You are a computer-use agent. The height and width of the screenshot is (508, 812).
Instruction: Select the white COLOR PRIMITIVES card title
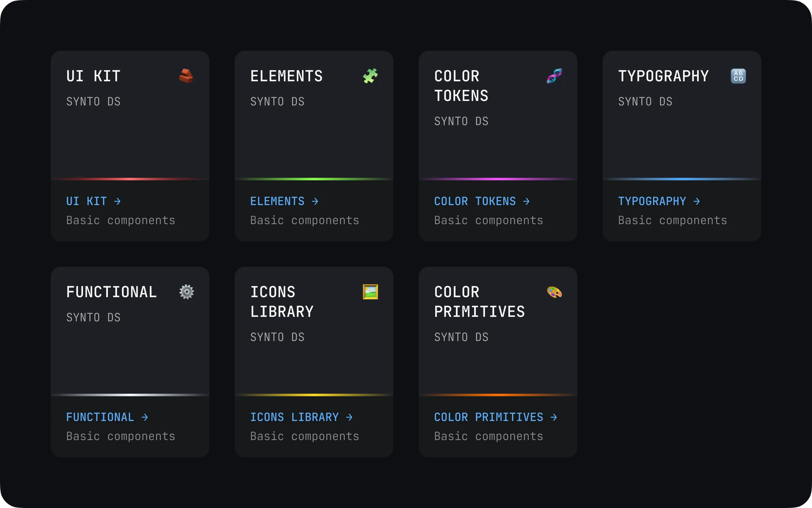(480, 302)
